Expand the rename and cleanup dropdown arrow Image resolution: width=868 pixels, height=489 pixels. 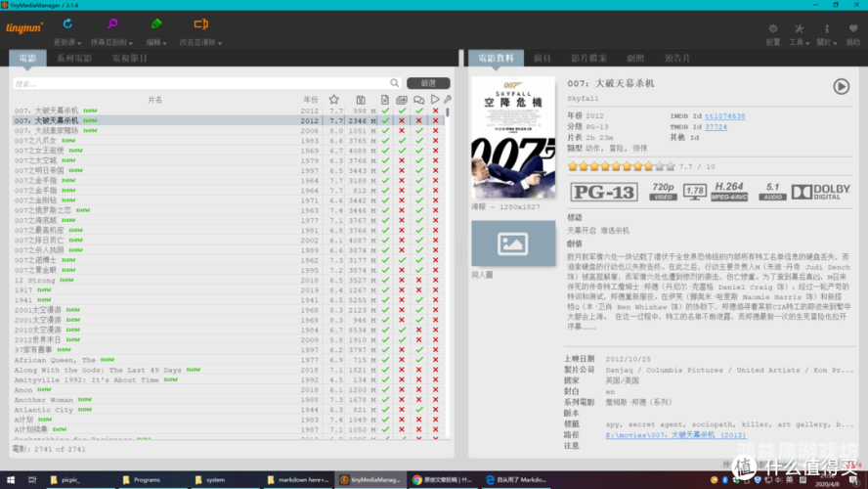point(220,43)
